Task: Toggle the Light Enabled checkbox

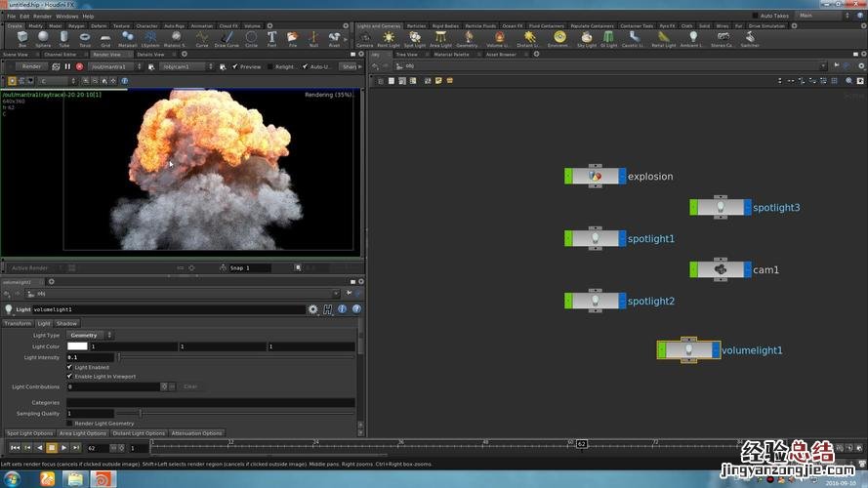Action: [x=69, y=367]
